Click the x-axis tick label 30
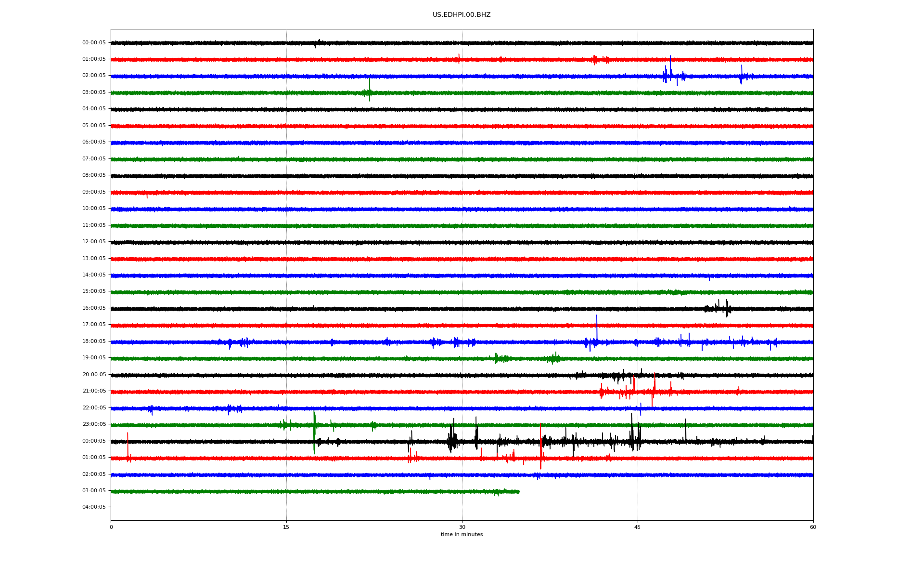The width and height of the screenshot is (924, 578). coord(462,527)
